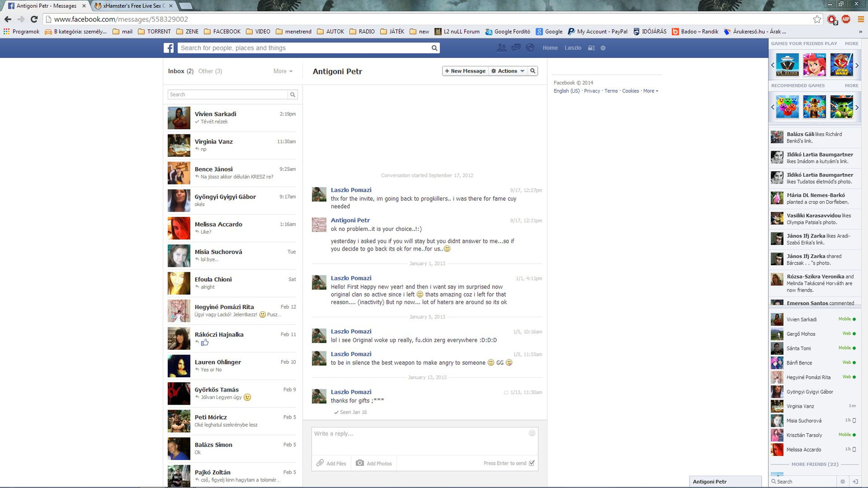Open the Melissa Accardo conversation

[232, 228]
